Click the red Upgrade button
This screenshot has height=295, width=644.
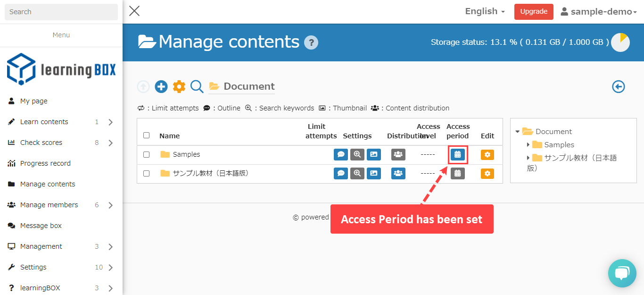point(534,12)
